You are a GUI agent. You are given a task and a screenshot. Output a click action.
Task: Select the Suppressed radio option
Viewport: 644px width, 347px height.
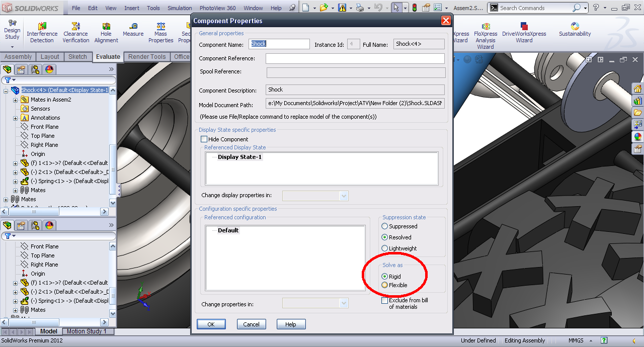coord(385,226)
